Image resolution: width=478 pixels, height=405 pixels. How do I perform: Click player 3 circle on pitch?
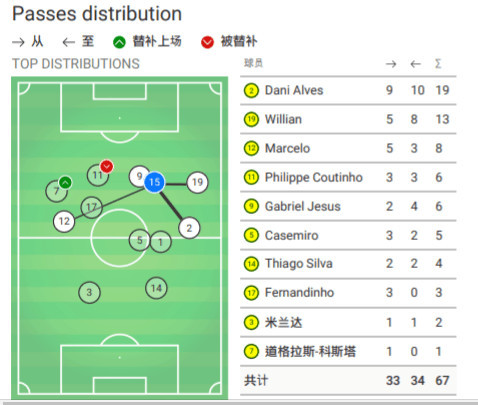(89, 293)
